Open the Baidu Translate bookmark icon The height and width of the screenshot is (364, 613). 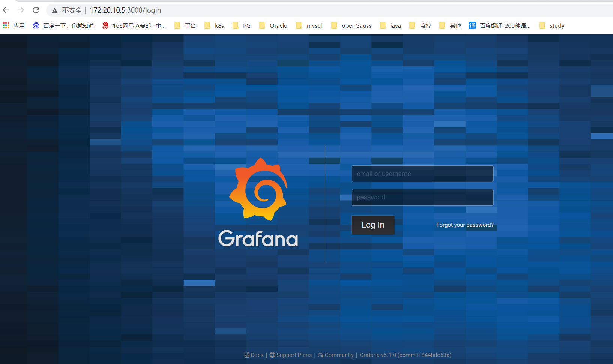pos(472,25)
